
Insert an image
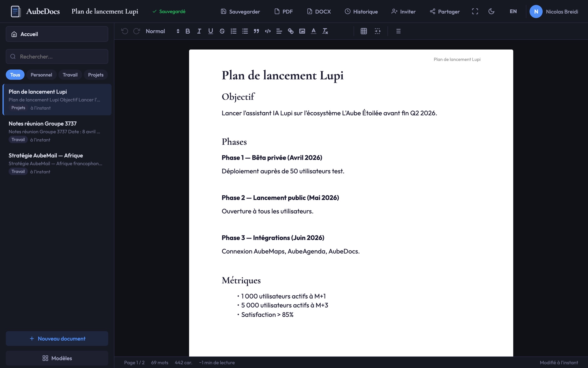pyautogui.click(x=302, y=31)
